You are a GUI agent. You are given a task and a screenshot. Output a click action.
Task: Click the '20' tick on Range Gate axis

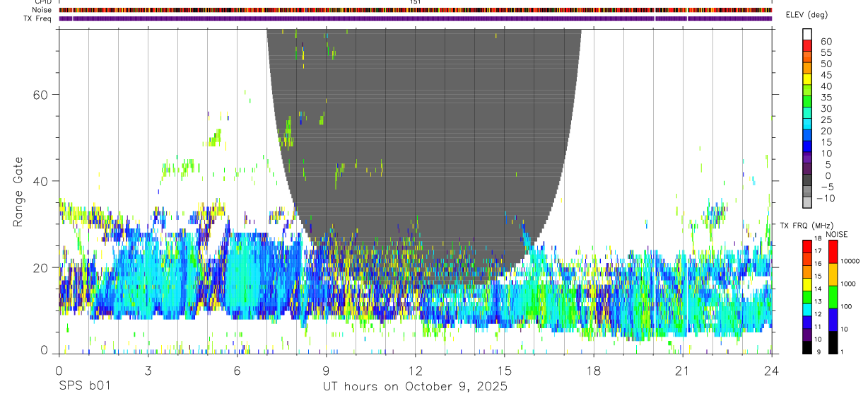point(39,267)
